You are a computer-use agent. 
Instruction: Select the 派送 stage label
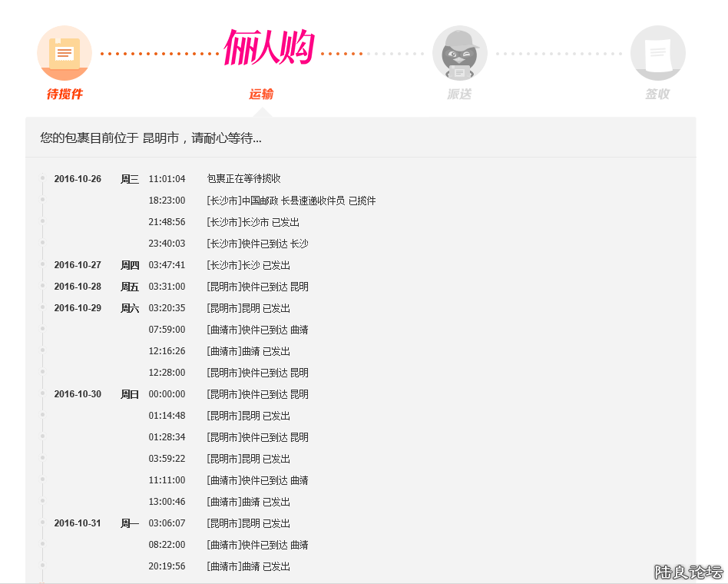coord(459,95)
